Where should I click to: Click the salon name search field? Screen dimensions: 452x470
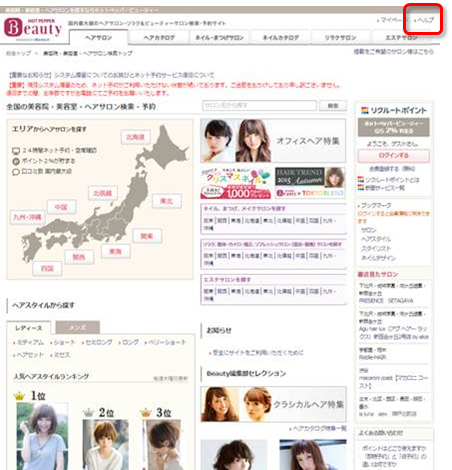point(259,106)
